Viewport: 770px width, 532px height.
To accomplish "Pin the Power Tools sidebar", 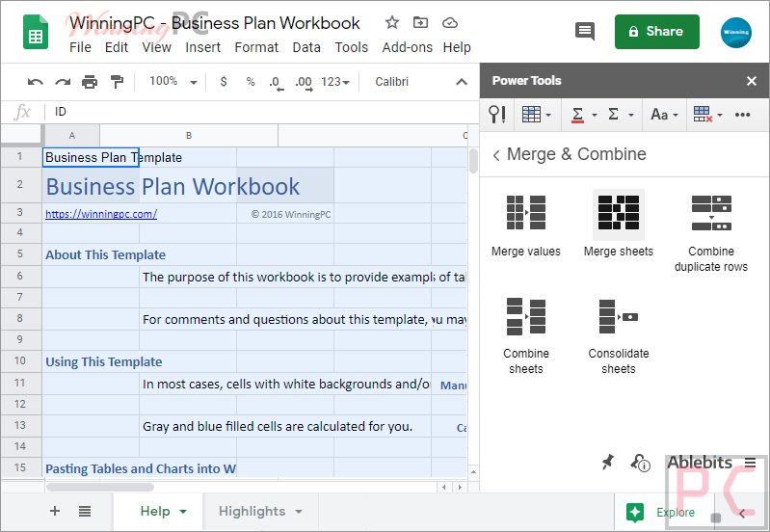I will point(607,462).
